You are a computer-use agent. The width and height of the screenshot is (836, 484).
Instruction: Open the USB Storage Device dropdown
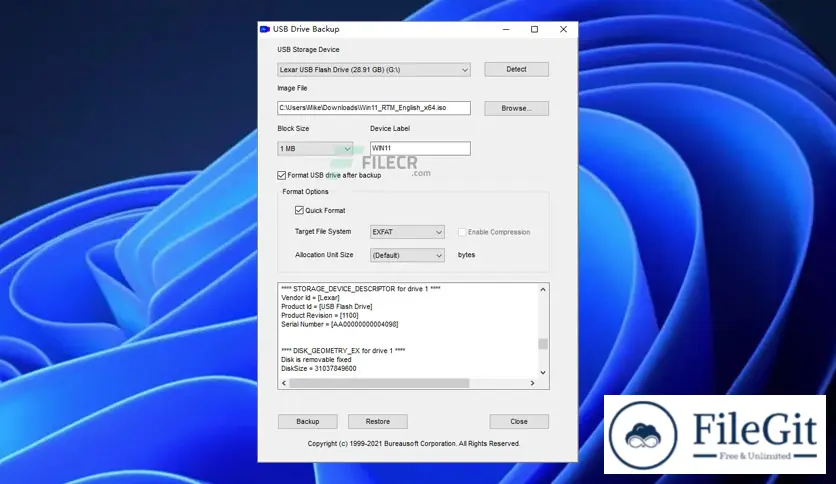pos(374,70)
